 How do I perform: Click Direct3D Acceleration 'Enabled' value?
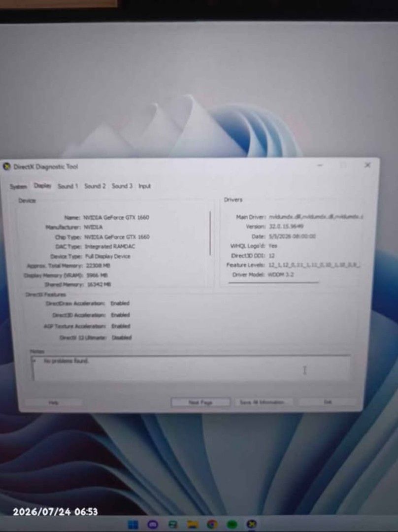pos(121,315)
